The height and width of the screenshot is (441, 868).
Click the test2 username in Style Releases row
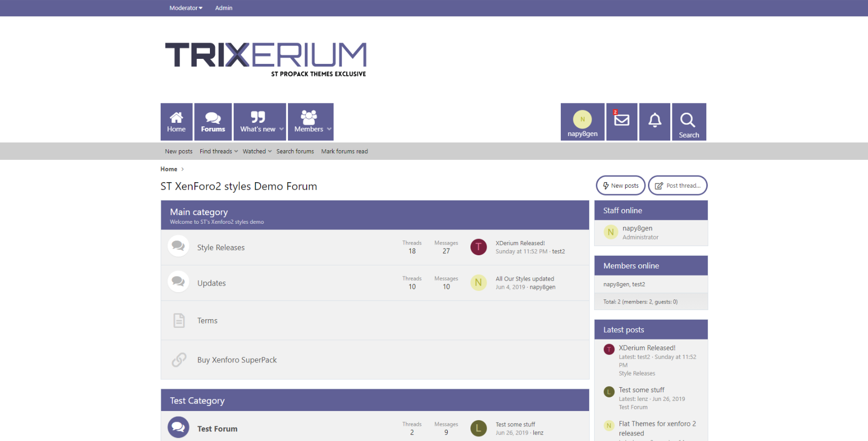pos(558,251)
